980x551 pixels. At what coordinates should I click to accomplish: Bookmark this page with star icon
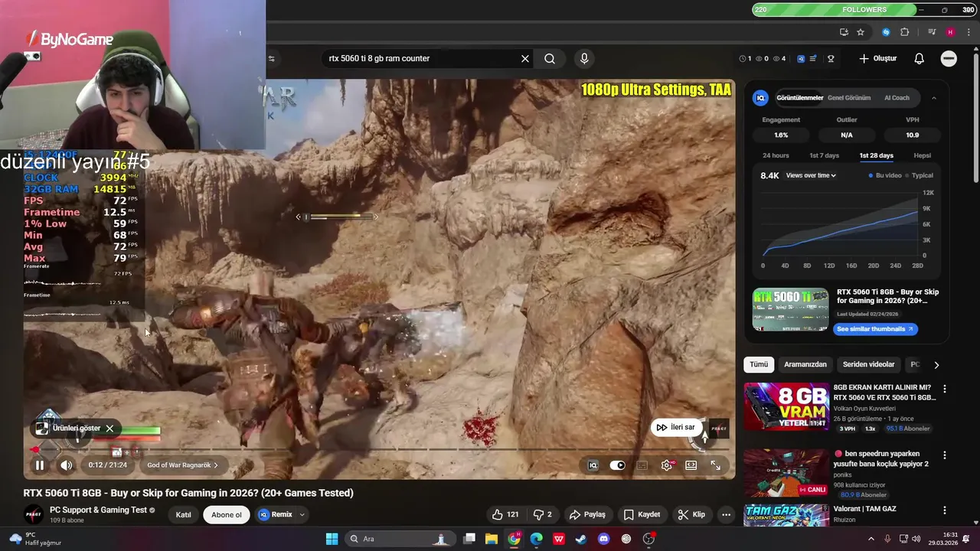(861, 32)
